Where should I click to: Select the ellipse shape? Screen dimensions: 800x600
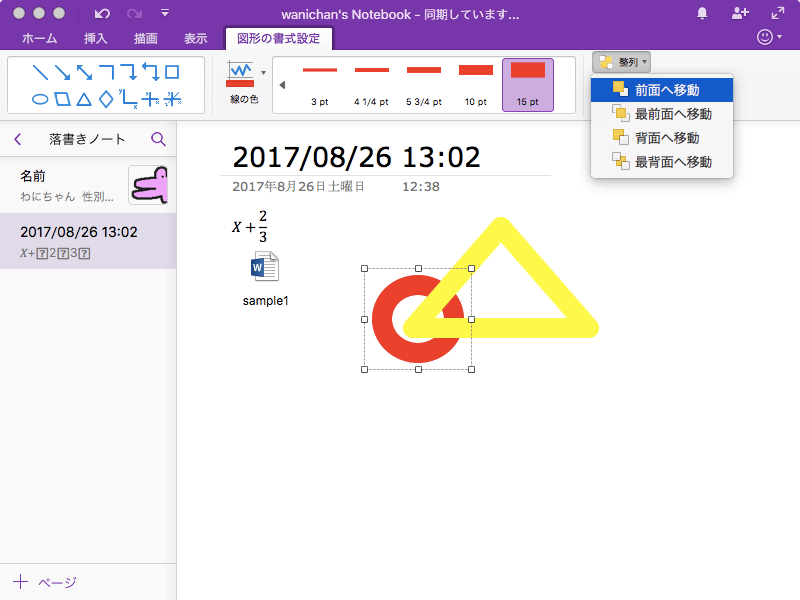pos(40,99)
